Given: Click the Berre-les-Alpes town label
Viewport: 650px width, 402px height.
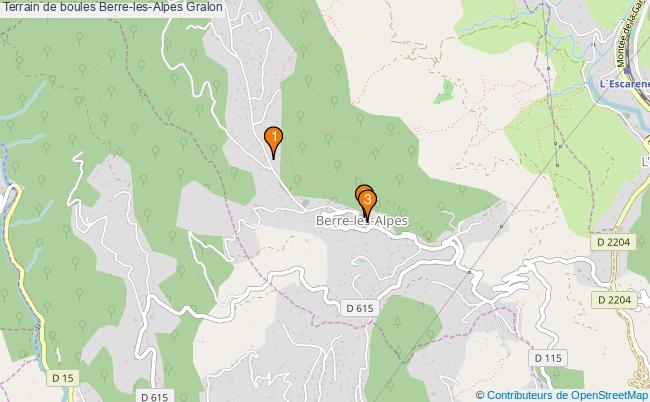Looking at the screenshot, I should [x=361, y=220].
